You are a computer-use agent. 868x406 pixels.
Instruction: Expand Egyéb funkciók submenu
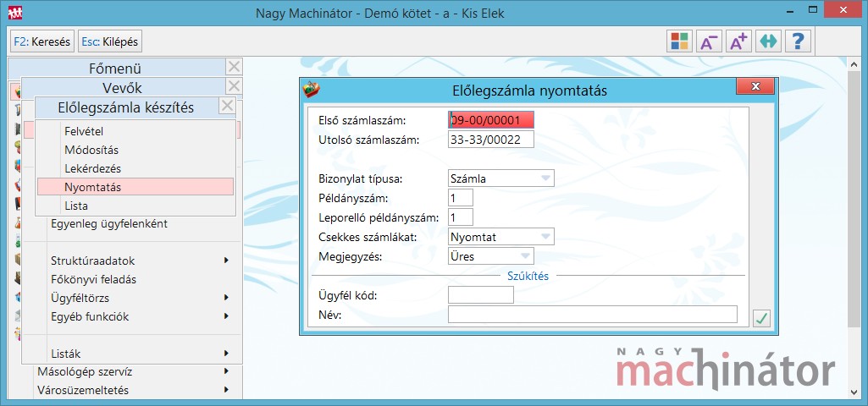(140, 317)
